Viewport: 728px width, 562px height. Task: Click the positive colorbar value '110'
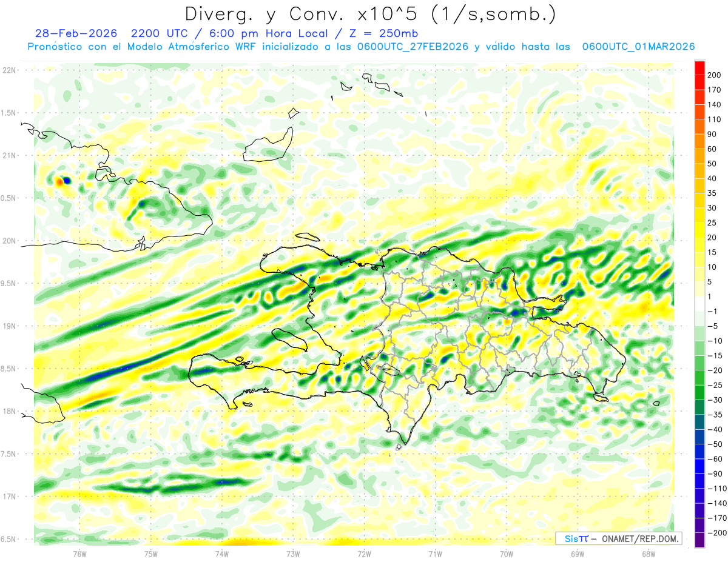pos(715,119)
